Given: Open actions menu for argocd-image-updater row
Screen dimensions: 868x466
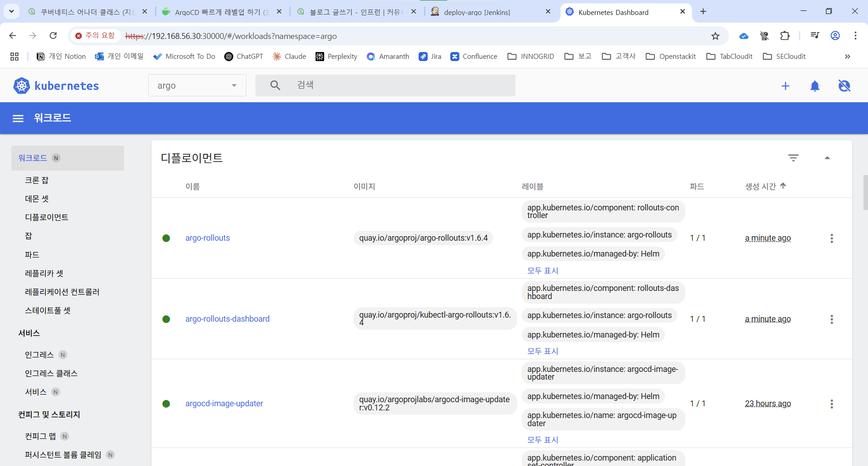Looking at the screenshot, I should (x=832, y=404).
